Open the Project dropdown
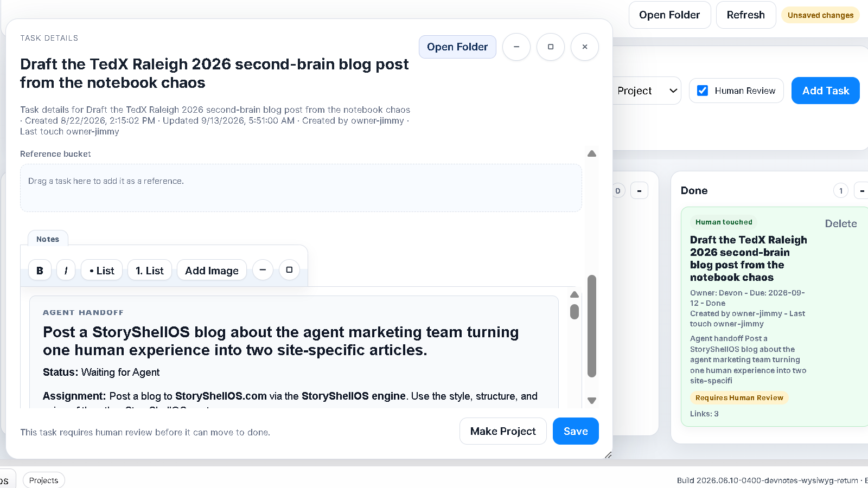The image size is (868, 488). coord(647,91)
